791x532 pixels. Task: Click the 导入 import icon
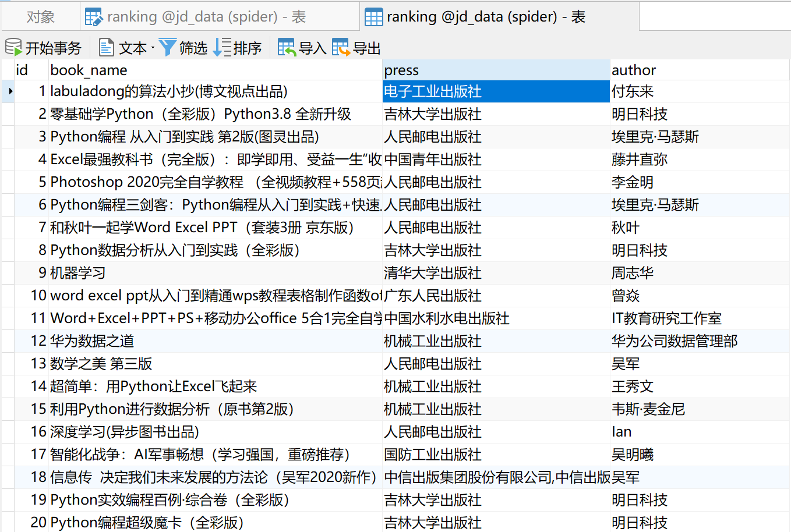point(287,47)
